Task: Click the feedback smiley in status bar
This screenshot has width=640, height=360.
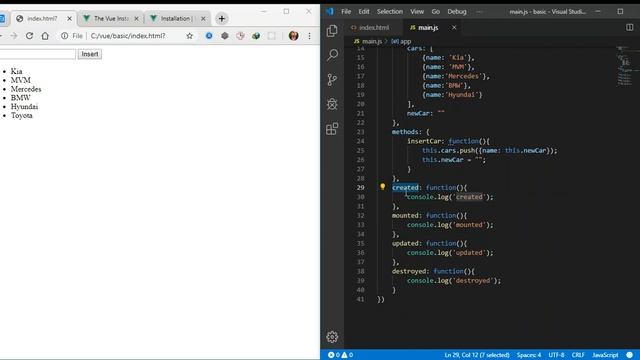Action: coord(630,355)
